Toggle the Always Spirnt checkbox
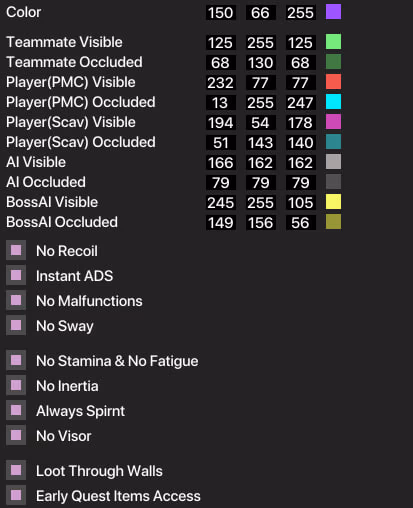This screenshot has width=413, height=508. click(16, 410)
